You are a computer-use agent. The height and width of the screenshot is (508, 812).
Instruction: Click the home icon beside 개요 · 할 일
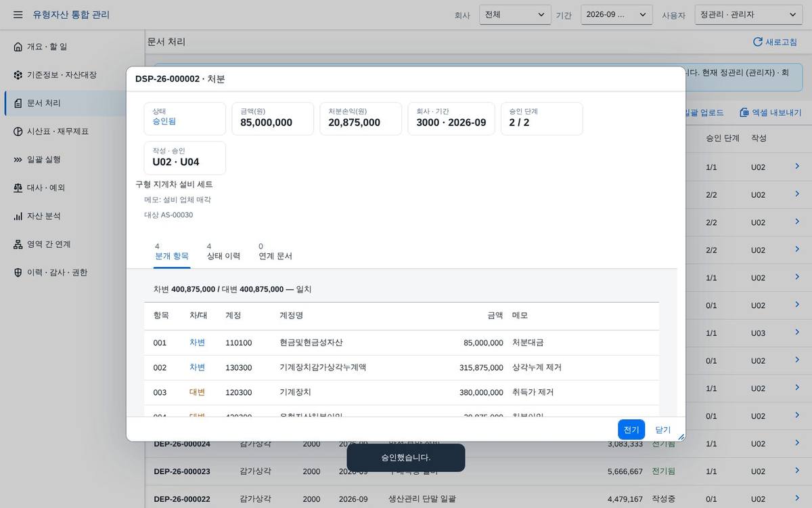click(x=18, y=47)
